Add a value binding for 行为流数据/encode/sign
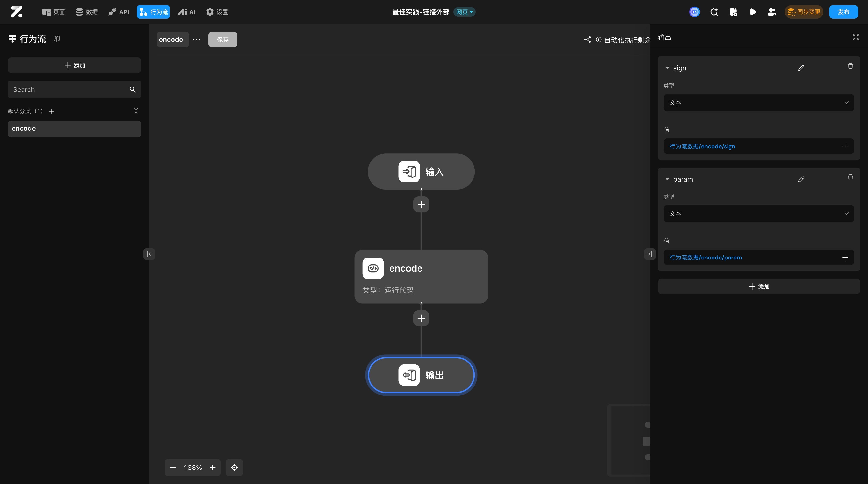Image resolution: width=868 pixels, height=484 pixels. [x=845, y=146]
